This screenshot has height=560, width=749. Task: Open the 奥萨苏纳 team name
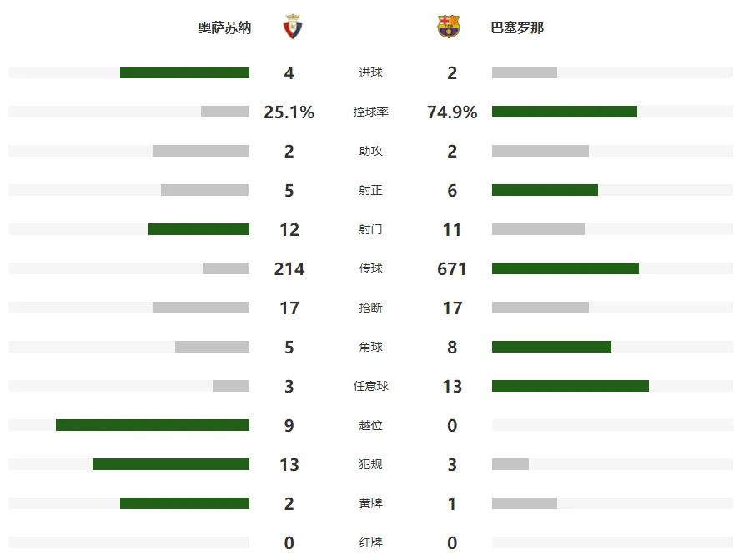pos(224,27)
